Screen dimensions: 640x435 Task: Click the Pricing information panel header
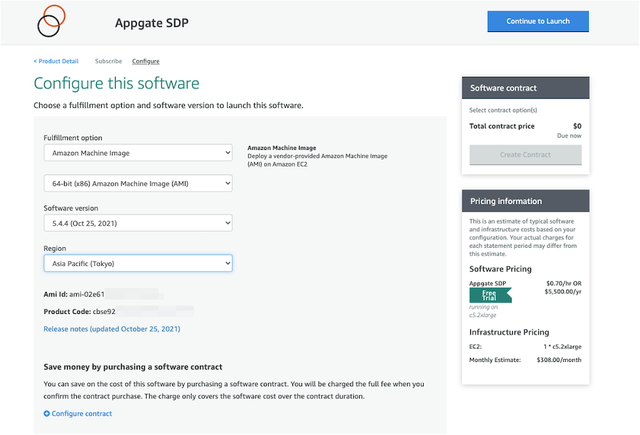click(x=526, y=201)
